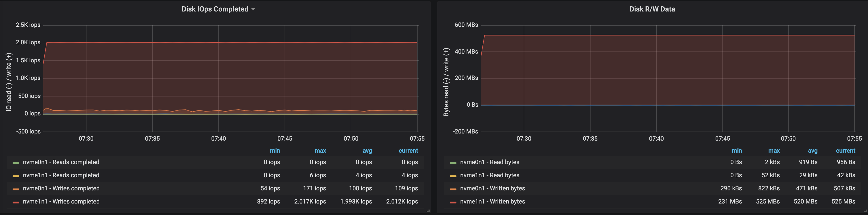Sort Disk R/W Data legend by current column

tap(845, 151)
